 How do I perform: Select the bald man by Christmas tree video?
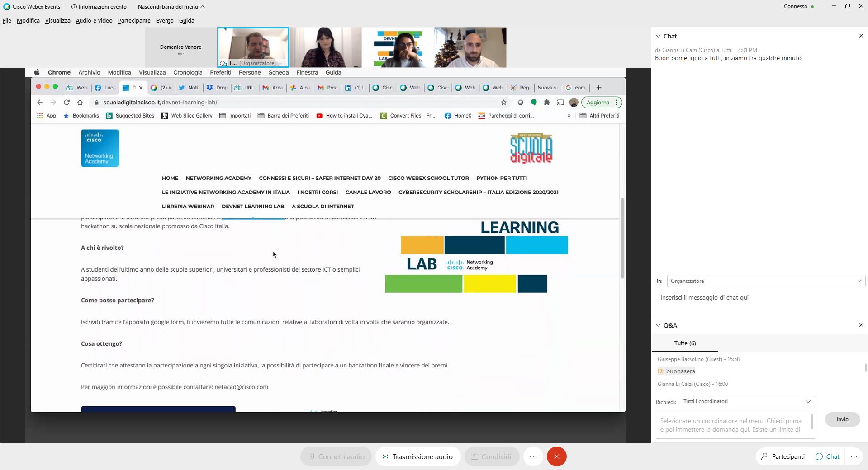(470, 47)
